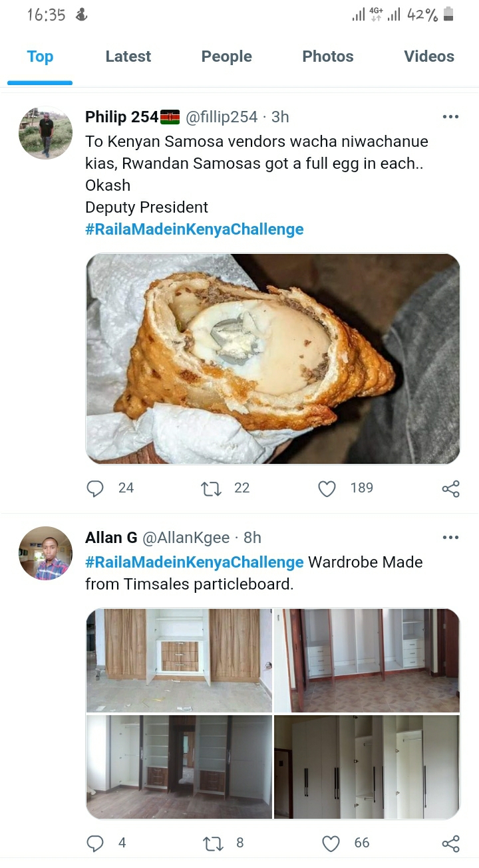
Task: Open the Videos tab
Action: click(x=429, y=57)
